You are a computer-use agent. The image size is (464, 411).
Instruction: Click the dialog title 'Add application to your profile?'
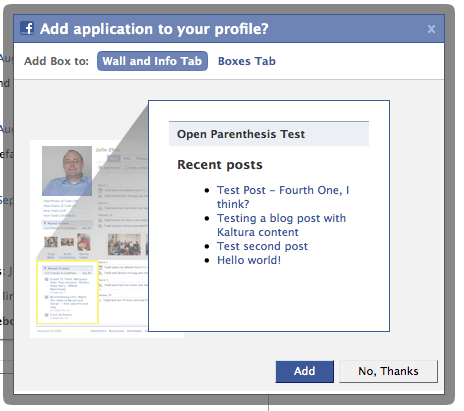coord(154,29)
